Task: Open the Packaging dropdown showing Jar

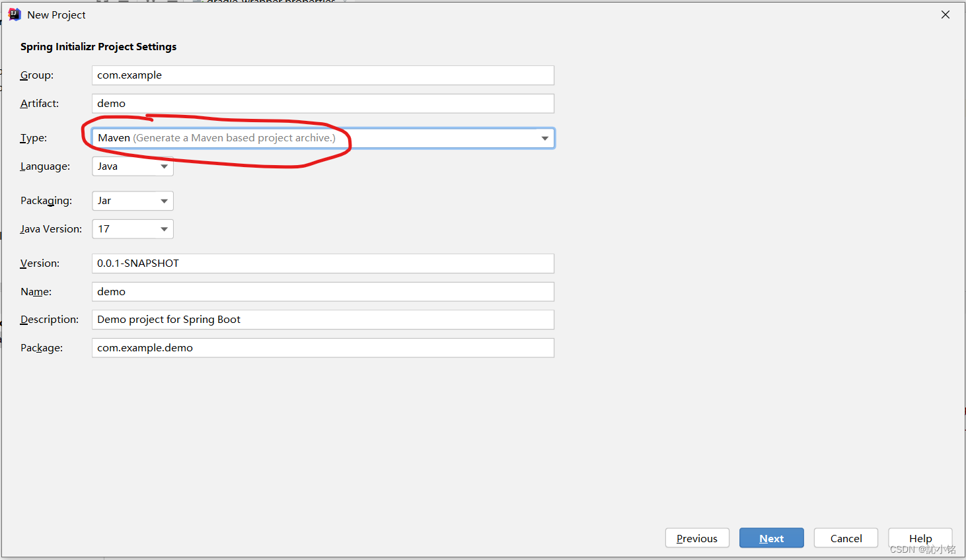Action: pos(132,201)
